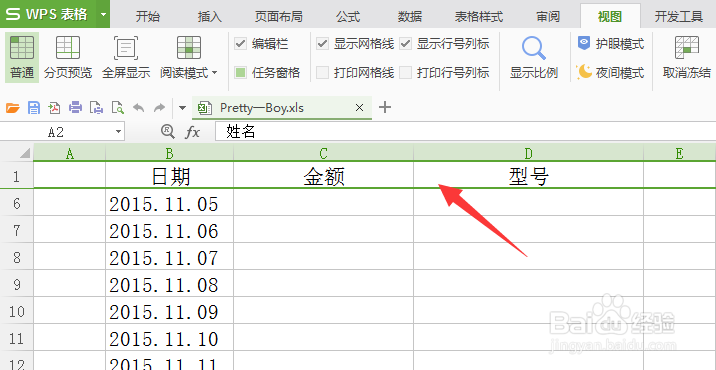Click the Undo arrow
716x370 pixels.
tap(138, 108)
